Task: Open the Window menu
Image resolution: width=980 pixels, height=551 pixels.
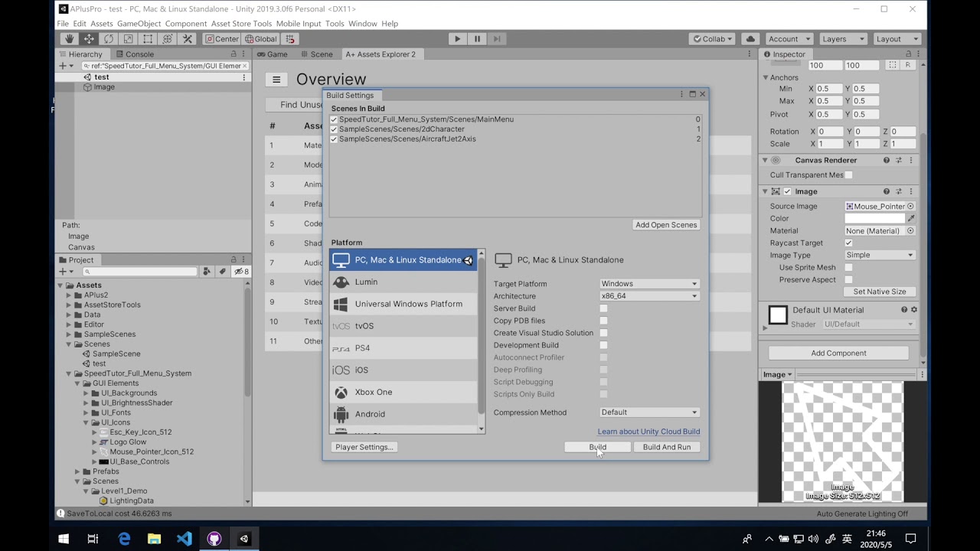Action: [x=363, y=24]
